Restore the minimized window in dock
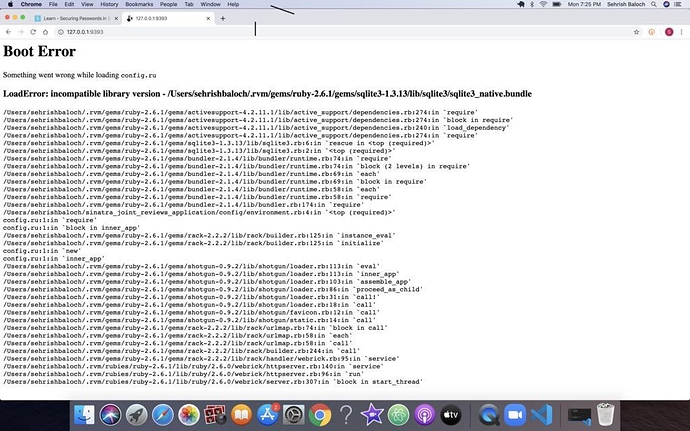Viewport: 690px width, 431px height. (579, 415)
